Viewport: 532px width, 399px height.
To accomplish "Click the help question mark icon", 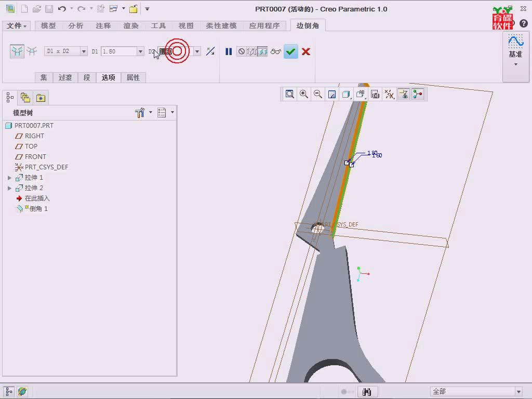I will point(524,23).
